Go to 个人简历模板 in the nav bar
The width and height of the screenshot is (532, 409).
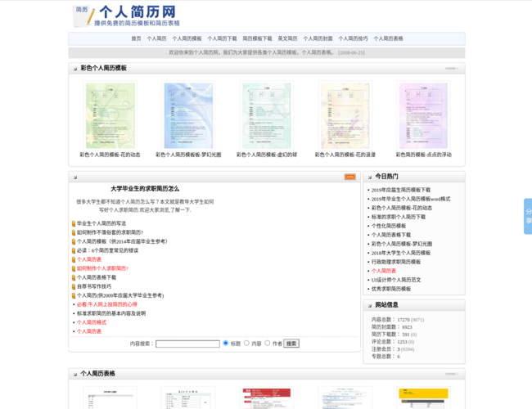tap(187, 38)
